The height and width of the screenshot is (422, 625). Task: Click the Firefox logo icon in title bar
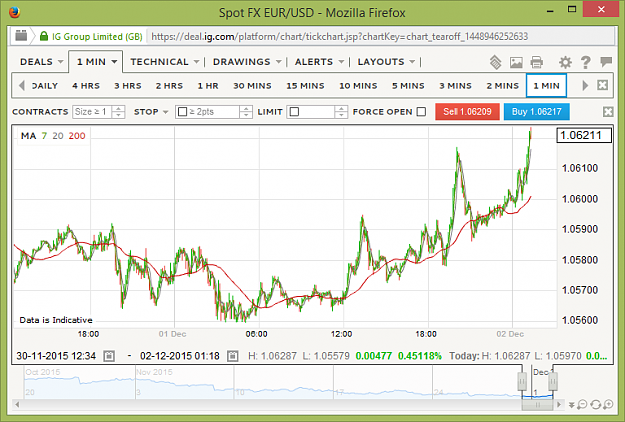point(15,12)
